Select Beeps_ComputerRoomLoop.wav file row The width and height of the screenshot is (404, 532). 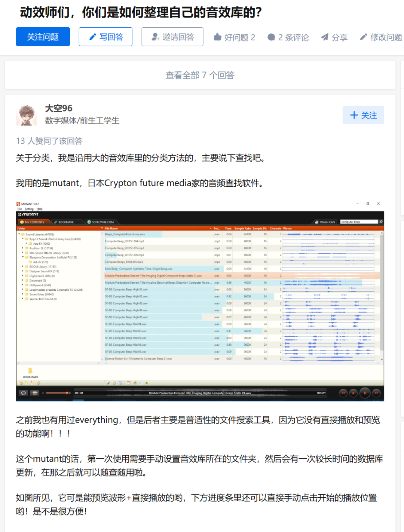(x=242, y=234)
